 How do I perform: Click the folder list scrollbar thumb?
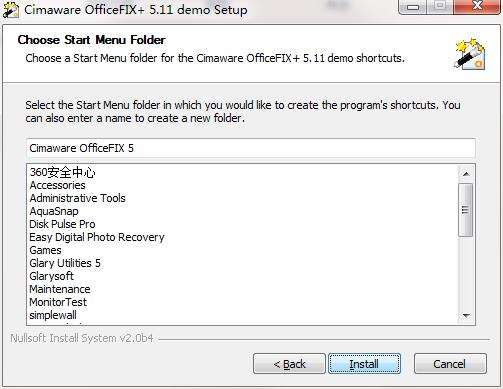tap(466, 210)
